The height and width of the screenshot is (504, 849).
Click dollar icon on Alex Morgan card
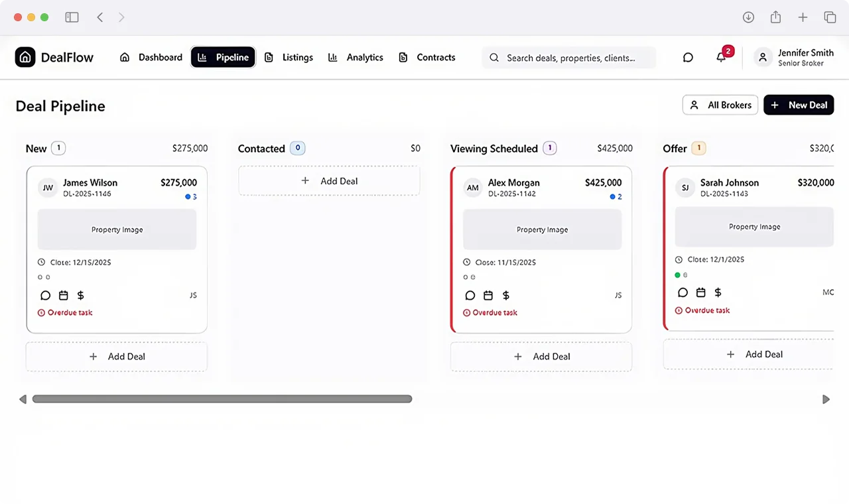[505, 295]
